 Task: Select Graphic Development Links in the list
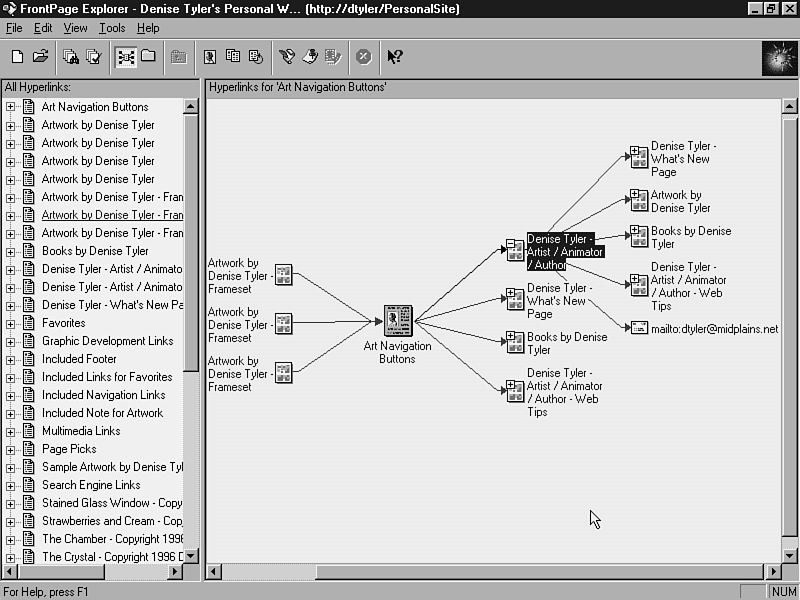point(107,341)
